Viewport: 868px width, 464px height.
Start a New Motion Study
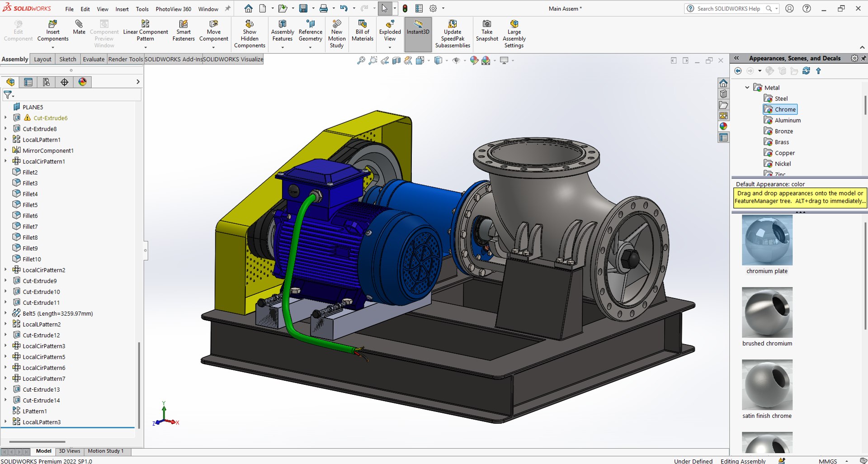(x=337, y=34)
